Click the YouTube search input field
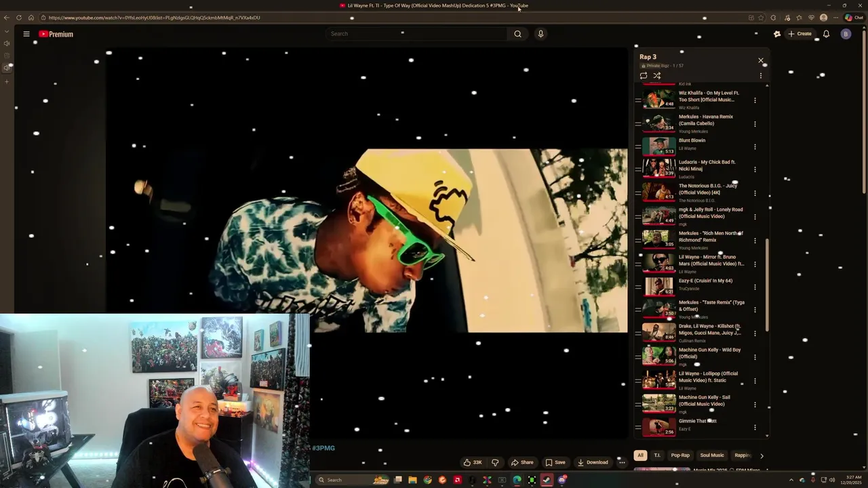 click(x=416, y=34)
